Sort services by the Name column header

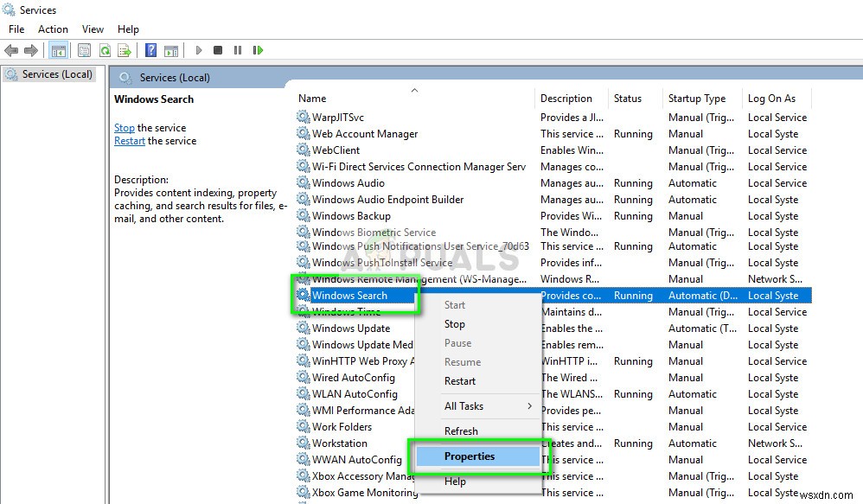tap(313, 99)
